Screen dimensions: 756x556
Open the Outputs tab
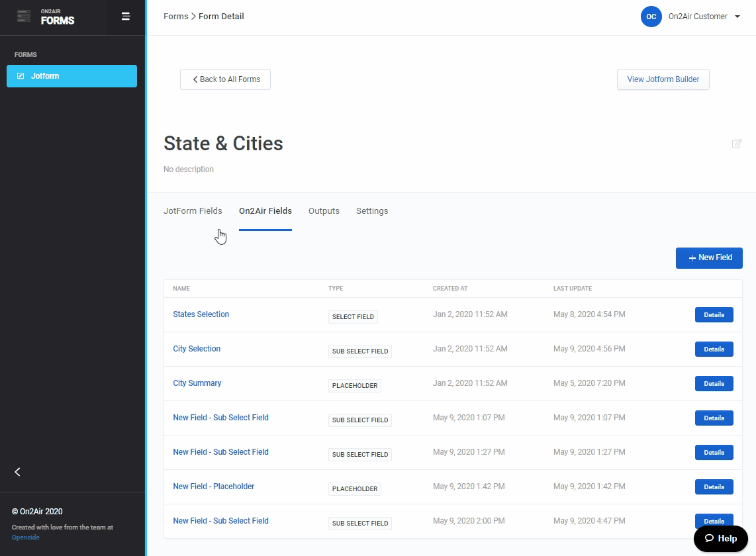click(x=324, y=211)
